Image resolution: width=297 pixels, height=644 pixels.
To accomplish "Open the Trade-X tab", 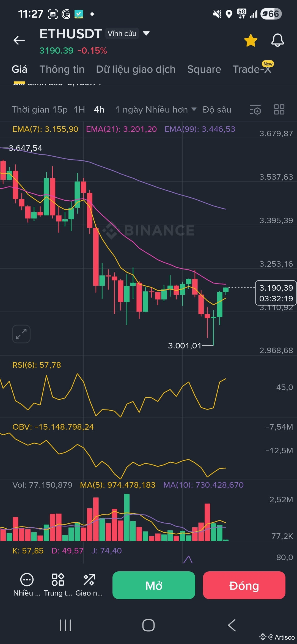I will [x=252, y=69].
